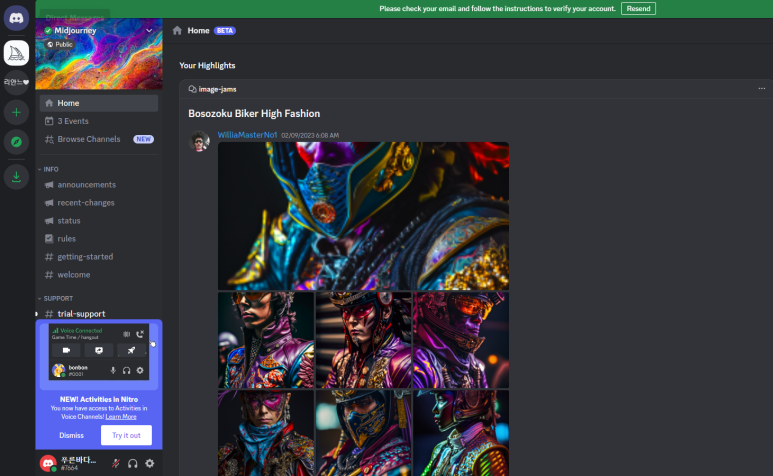773x476 pixels.
Task: Click the user avatar at bottom left
Action: [48, 463]
